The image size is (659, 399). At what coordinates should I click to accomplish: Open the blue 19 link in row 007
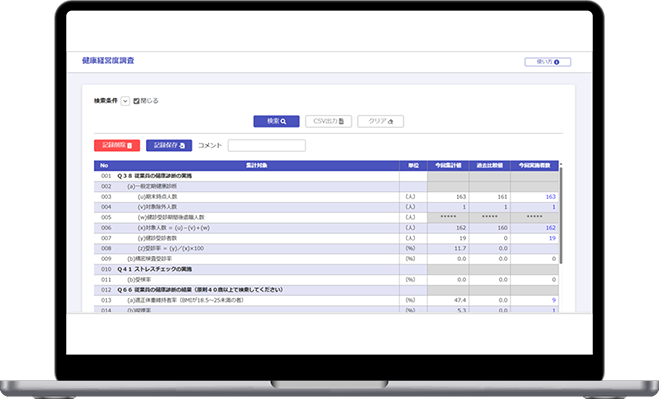tap(552, 238)
